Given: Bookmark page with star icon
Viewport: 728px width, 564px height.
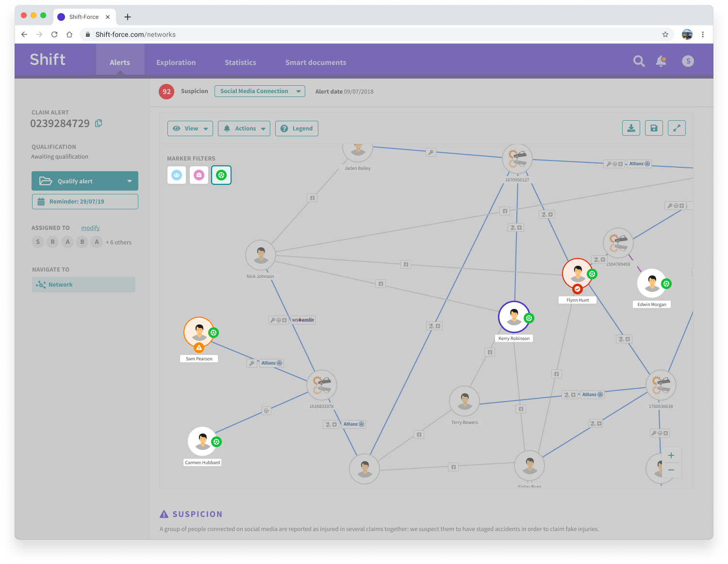Looking at the screenshot, I should 665,34.
